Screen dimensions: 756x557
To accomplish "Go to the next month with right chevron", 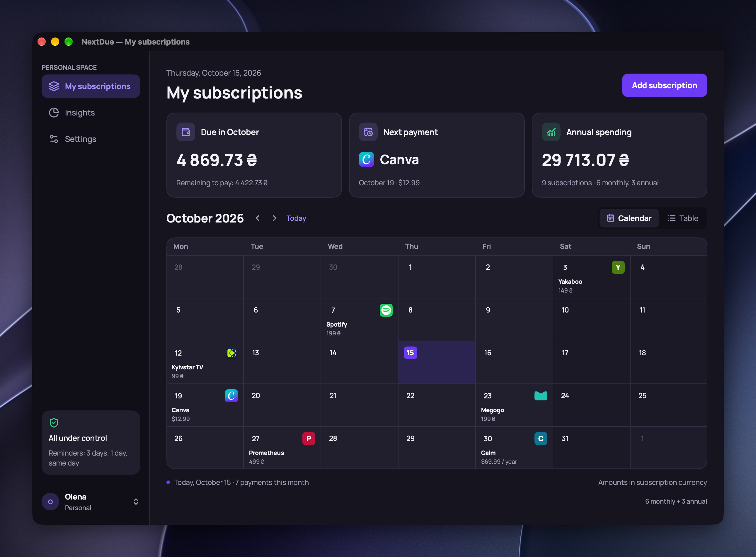I will (x=274, y=218).
